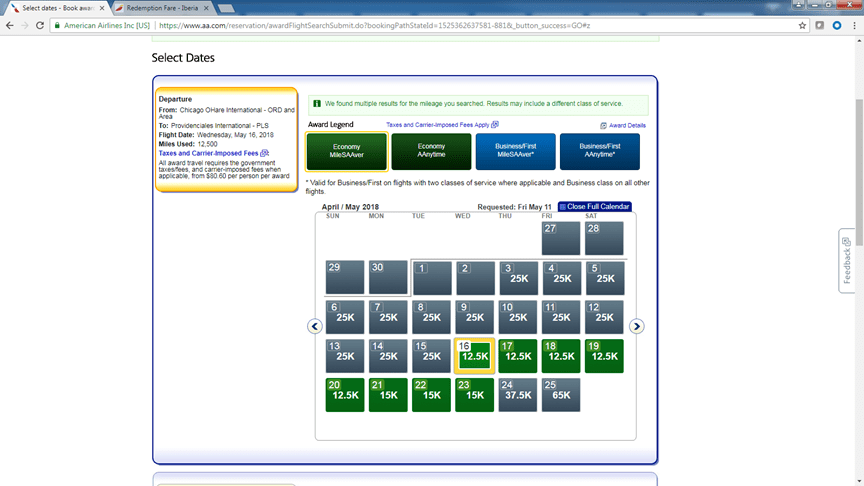Click the browser forward arrow
The image size is (864, 486).
[x=25, y=25]
